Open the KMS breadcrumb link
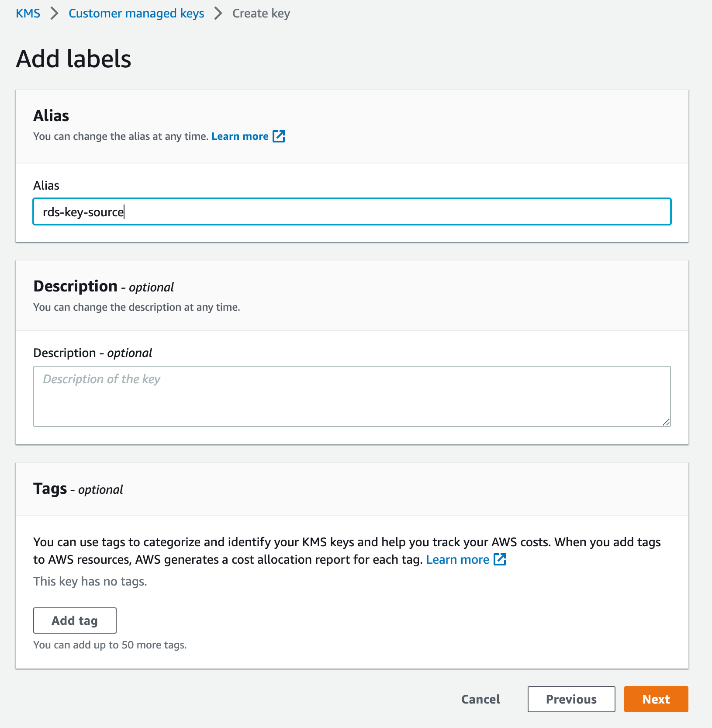 pos(28,13)
